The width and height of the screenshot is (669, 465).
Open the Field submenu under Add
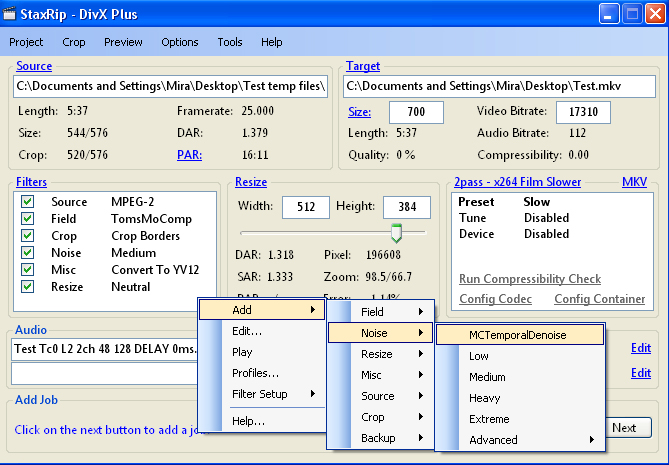381,312
